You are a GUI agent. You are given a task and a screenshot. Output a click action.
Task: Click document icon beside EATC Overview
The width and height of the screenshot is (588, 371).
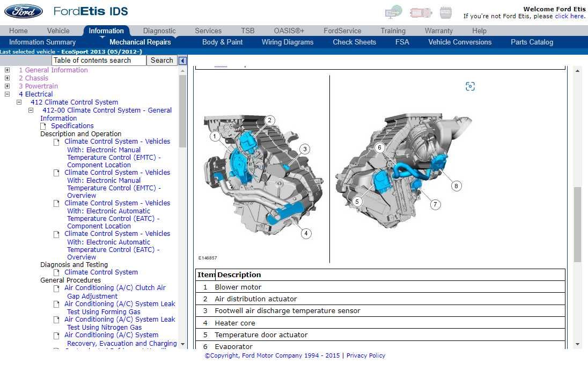click(x=56, y=234)
